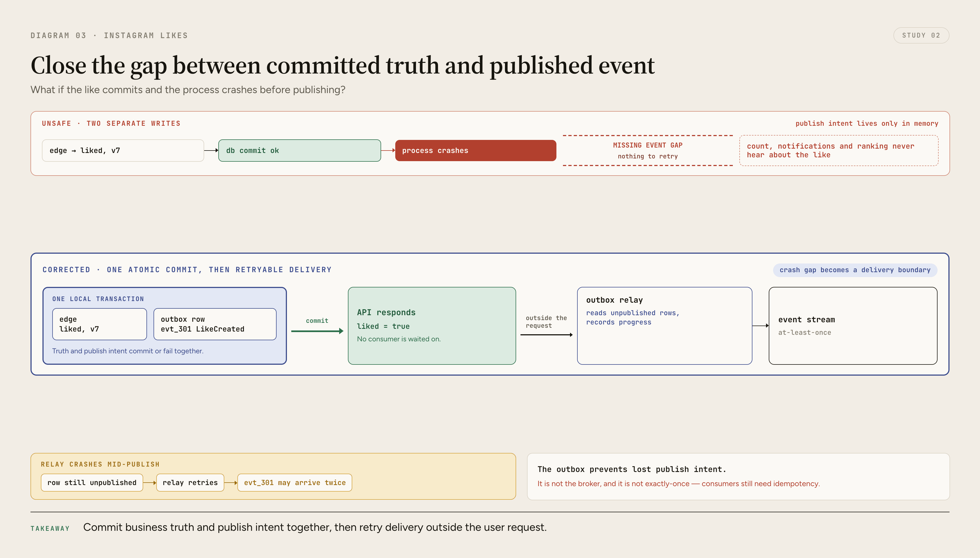
Task: Click the 'UNSAFE · TWO SEPARATE WRITES' heading
Action: point(111,123)
